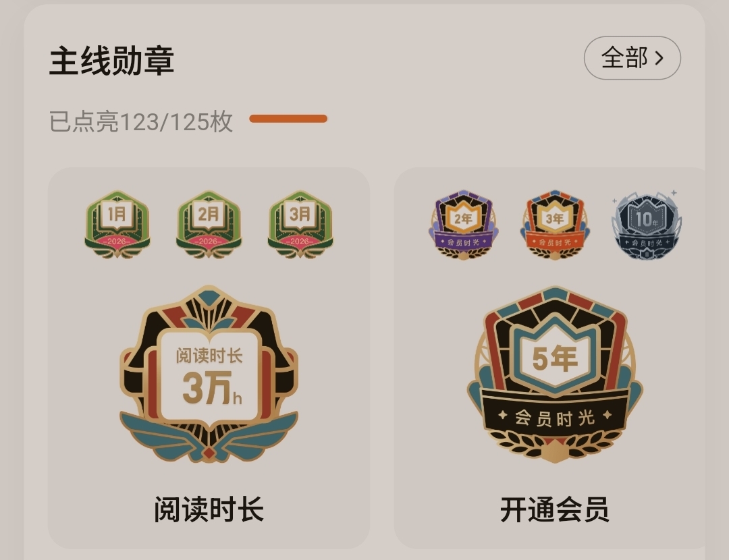Tap the large 5年 会员时光 badge

[x=555, y=374]
